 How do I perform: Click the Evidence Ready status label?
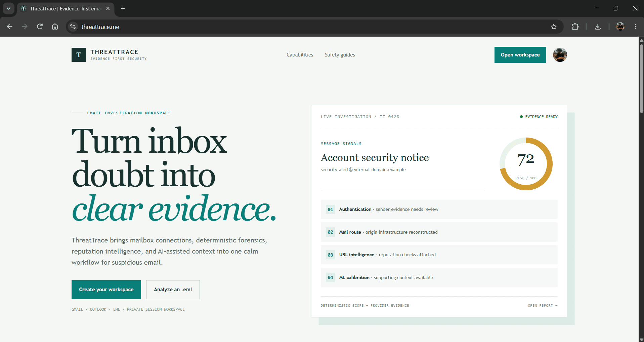(539, 117)
